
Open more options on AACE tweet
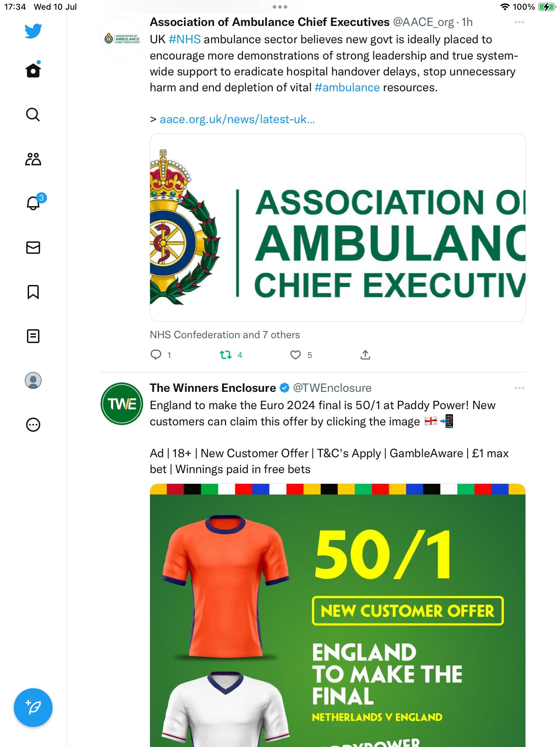coord(519,22)
